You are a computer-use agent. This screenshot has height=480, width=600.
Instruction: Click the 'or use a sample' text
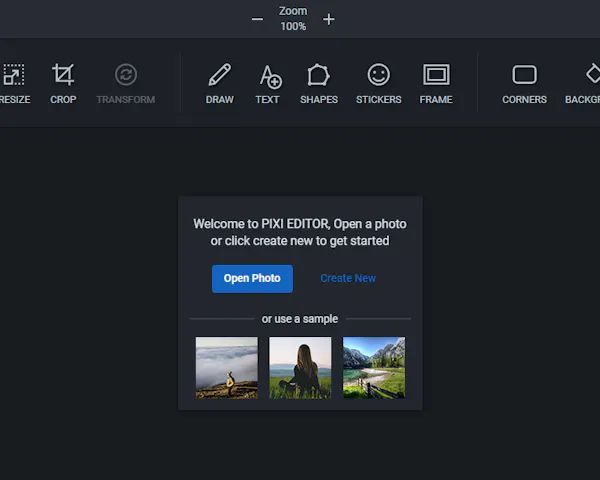[x=300, y=319]
